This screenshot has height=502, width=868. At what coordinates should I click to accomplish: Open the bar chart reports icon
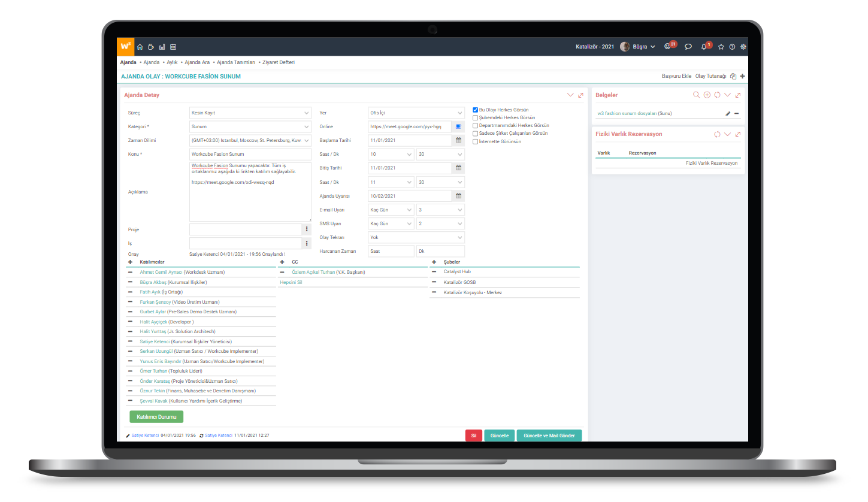pyautogui.click(x=162, y=47)
